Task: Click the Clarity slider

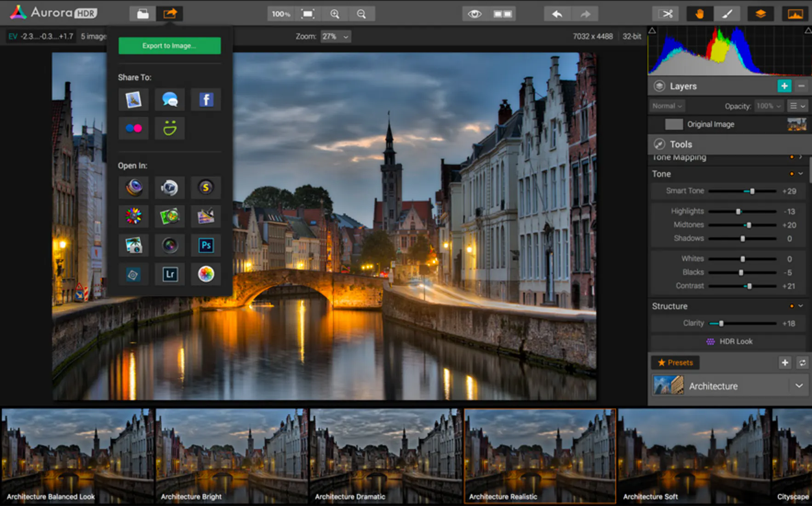Action: tap(743, 323)
